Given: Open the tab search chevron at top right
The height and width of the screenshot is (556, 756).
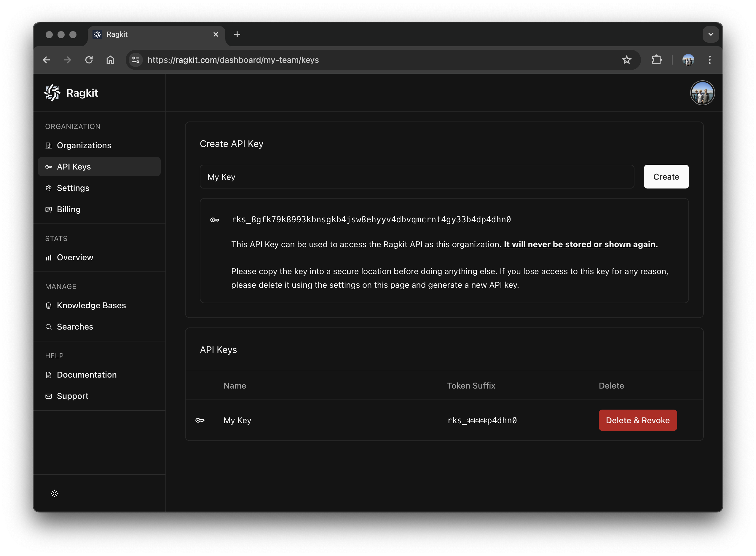Looking at the screenshot, I should [711, 34].
